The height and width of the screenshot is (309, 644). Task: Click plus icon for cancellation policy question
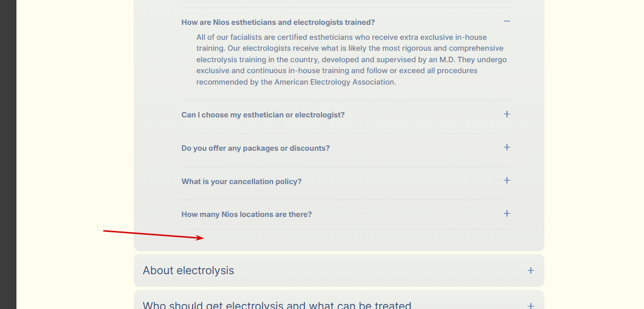(x=507, y=180)
